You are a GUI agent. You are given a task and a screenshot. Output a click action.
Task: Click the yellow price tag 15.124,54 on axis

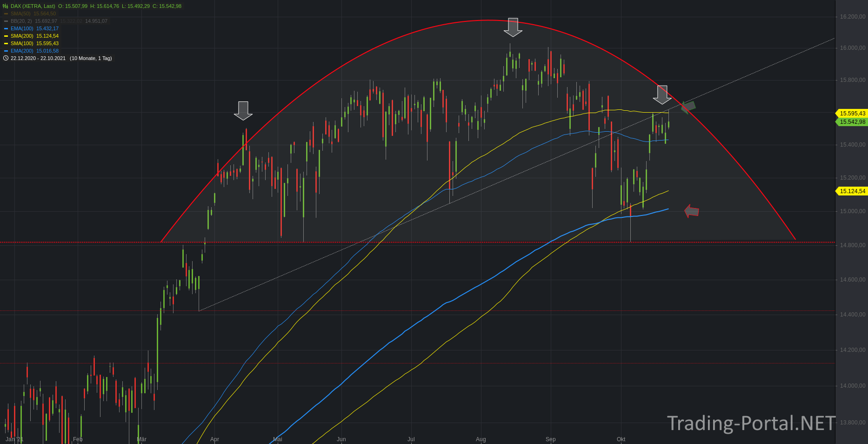pos(852,191)
